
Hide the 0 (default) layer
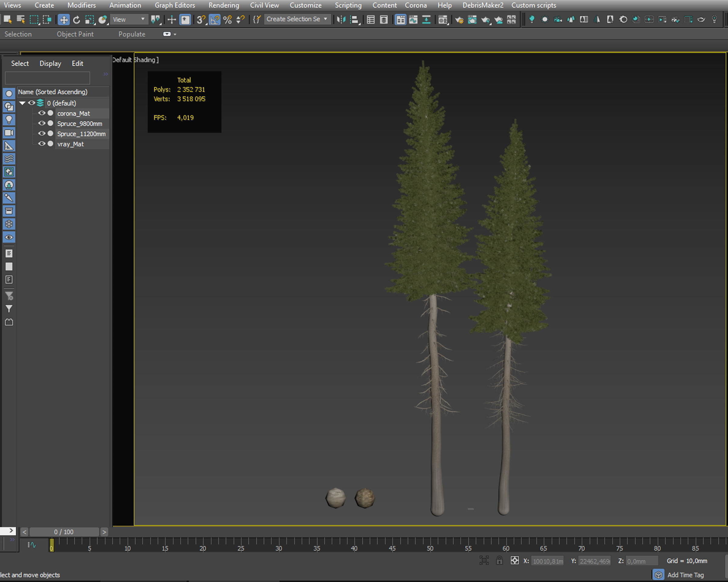32,103
